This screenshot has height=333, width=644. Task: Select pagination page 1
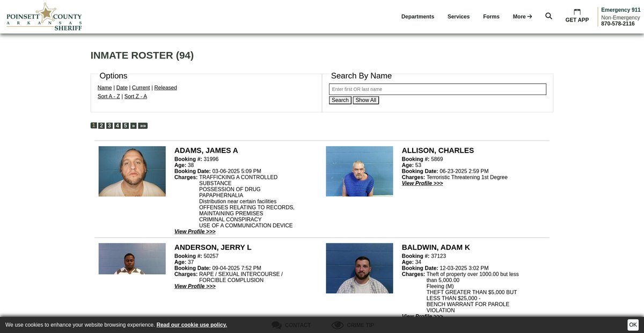pos(94,126)
